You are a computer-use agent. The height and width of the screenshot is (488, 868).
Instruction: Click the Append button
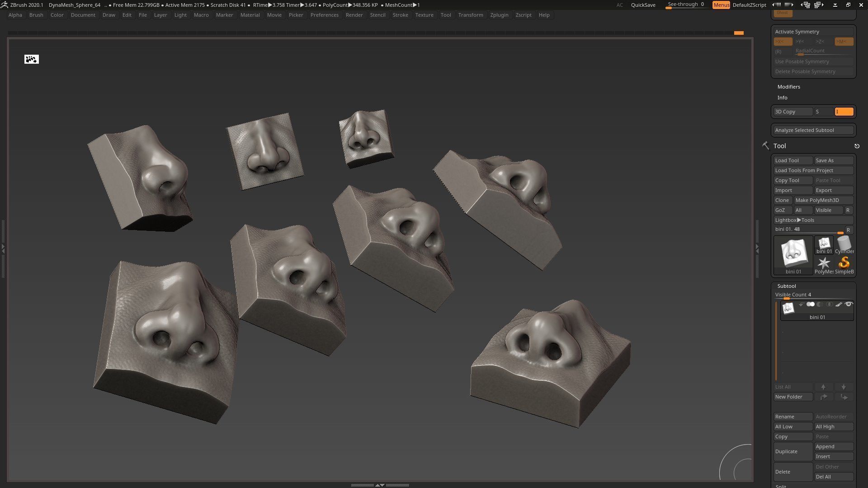tap(834, 446)
